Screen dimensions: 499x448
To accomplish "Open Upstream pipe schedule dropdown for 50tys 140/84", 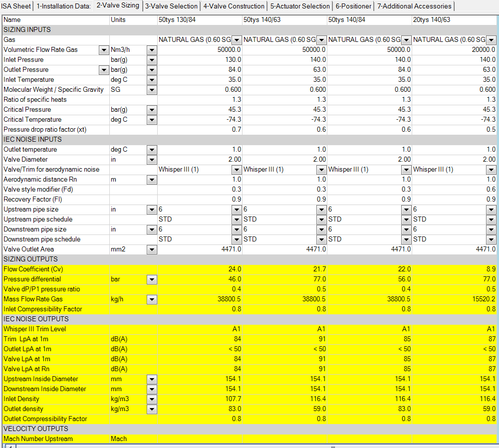I will pos(406,220).
